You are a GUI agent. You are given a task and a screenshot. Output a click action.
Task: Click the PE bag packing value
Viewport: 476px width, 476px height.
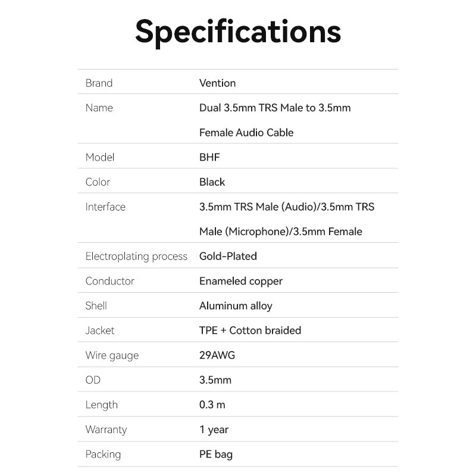(x=216, y=455)
